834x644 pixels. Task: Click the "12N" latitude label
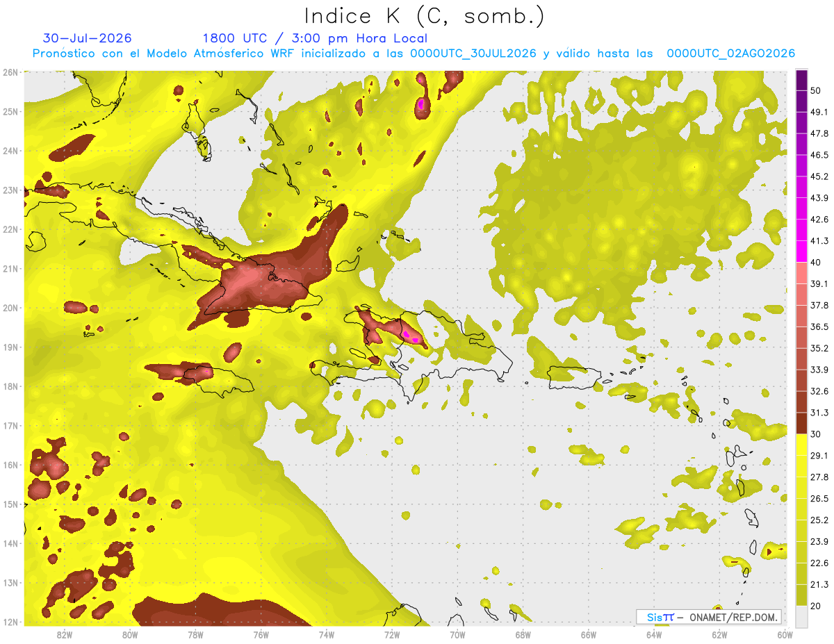pos(10,622)
